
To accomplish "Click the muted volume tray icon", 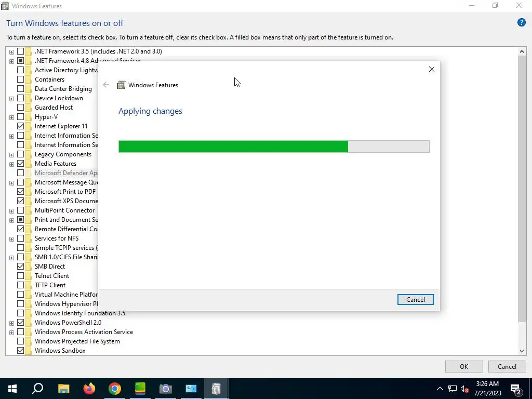I will tap(465, 389).
